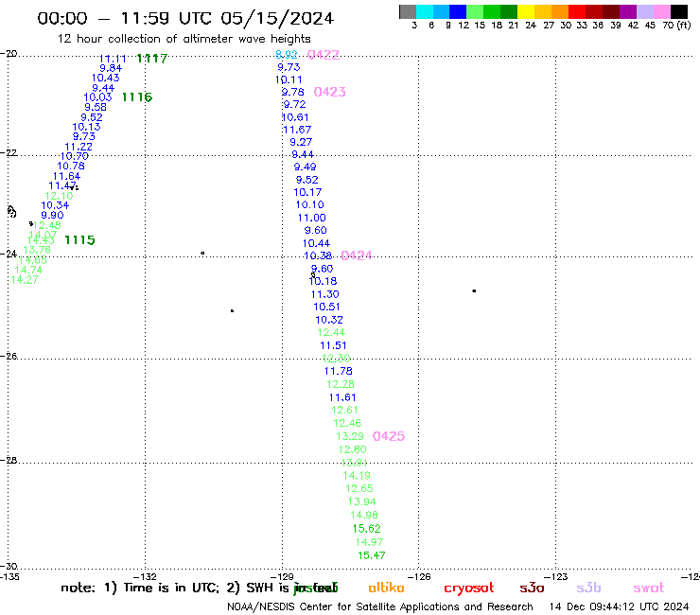
Task: Select the value '11.11' near the top
Action: 113,59
